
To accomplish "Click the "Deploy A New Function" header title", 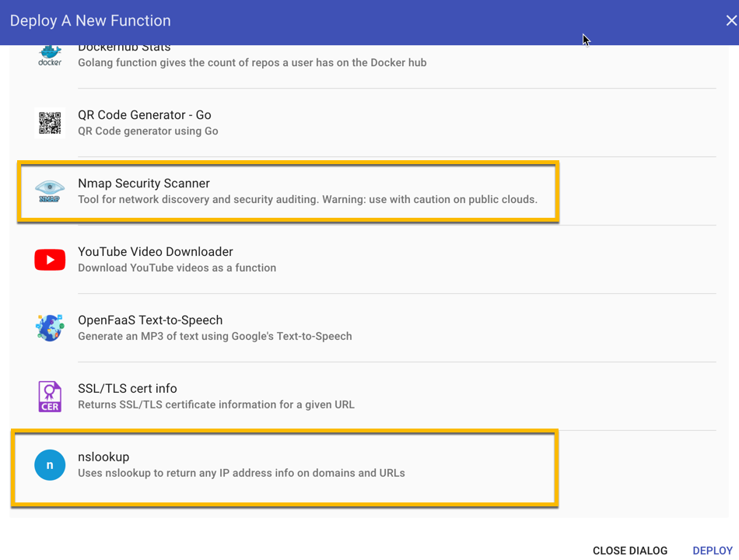I will 90,21.
